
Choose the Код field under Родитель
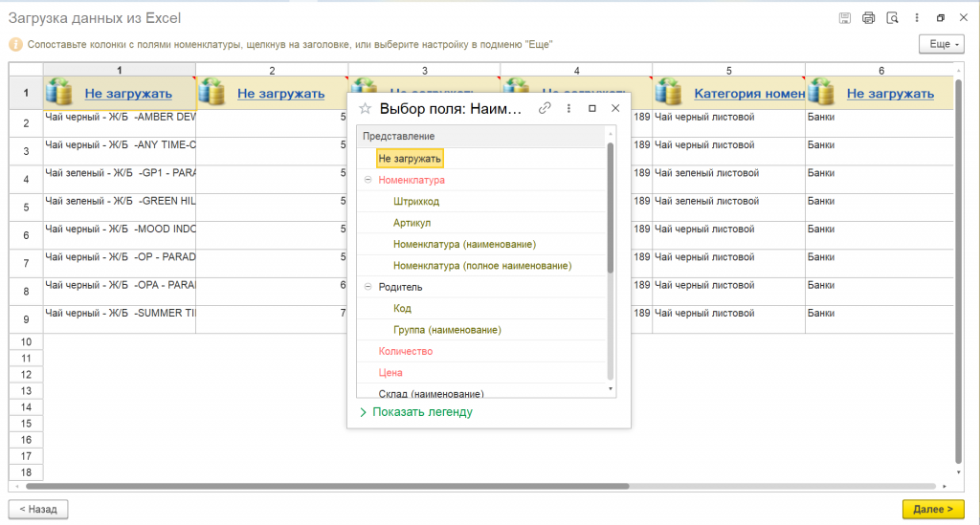pyautogui.click(x=402, y=308)
